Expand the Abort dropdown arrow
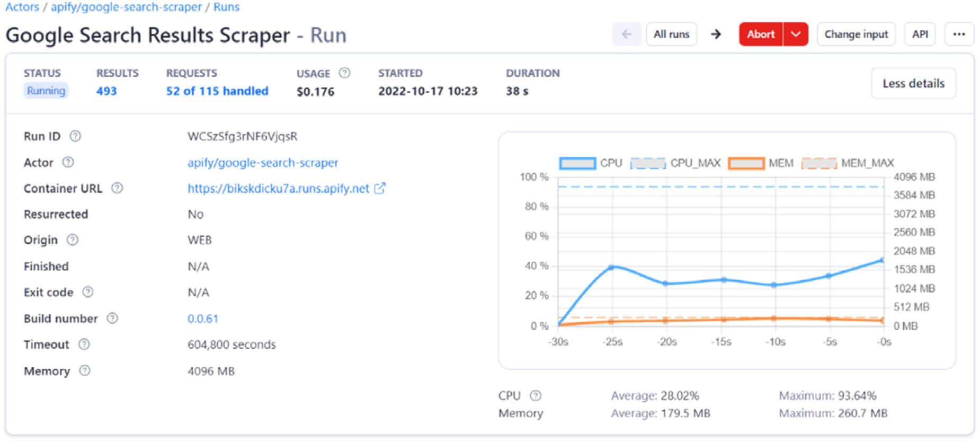 click(796, 34)
